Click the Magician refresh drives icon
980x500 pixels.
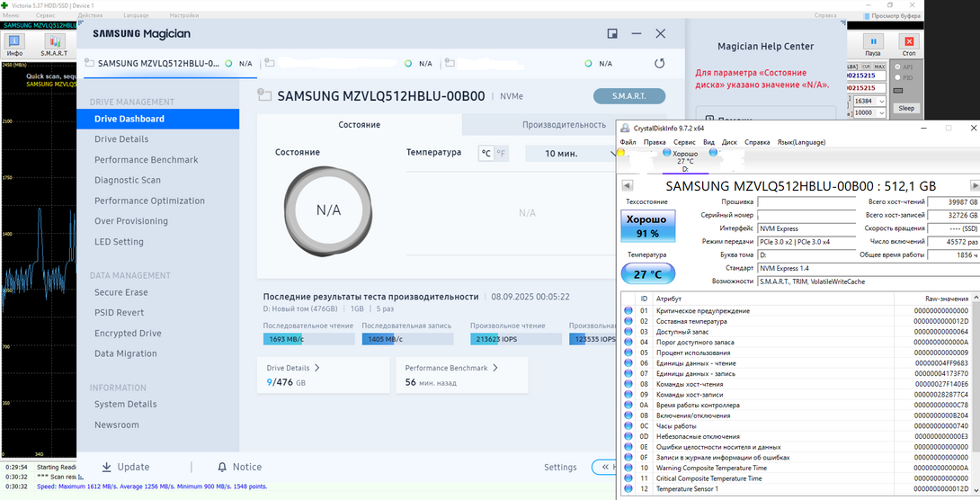point(659,63)
